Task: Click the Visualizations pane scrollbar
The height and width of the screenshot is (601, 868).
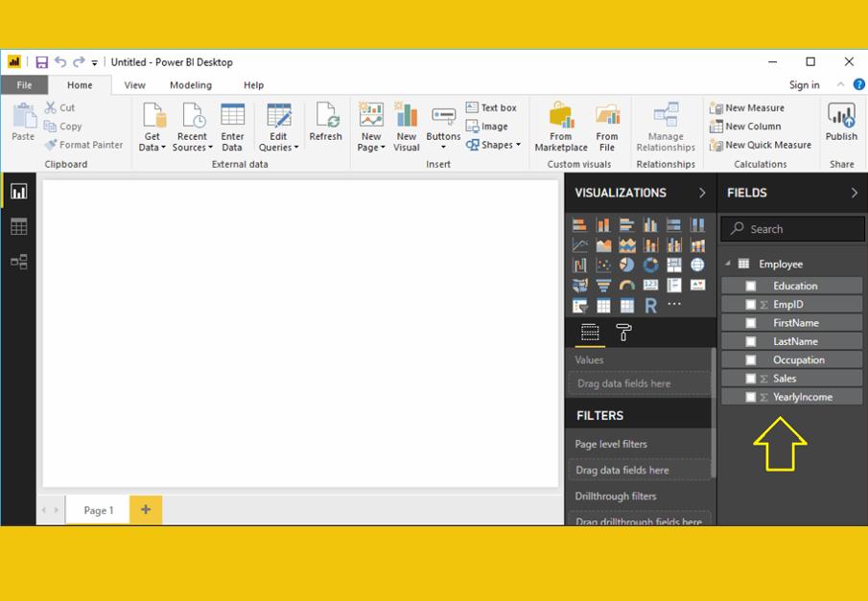Action: 714,412
